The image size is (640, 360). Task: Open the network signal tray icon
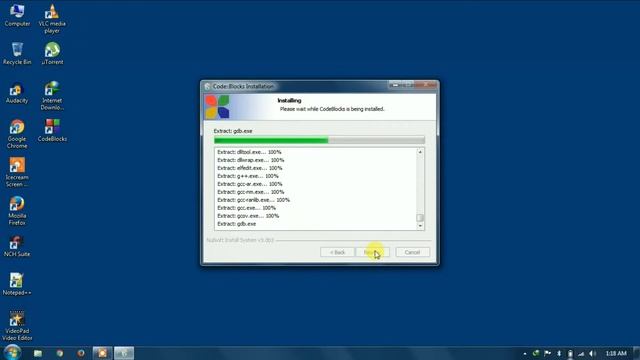pos(581,353)
